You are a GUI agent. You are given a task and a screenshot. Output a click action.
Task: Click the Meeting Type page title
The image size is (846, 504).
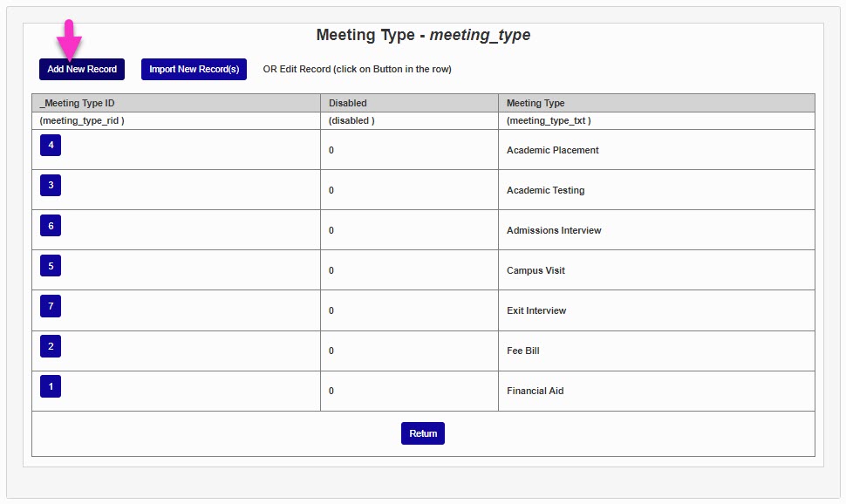point(423,36)
